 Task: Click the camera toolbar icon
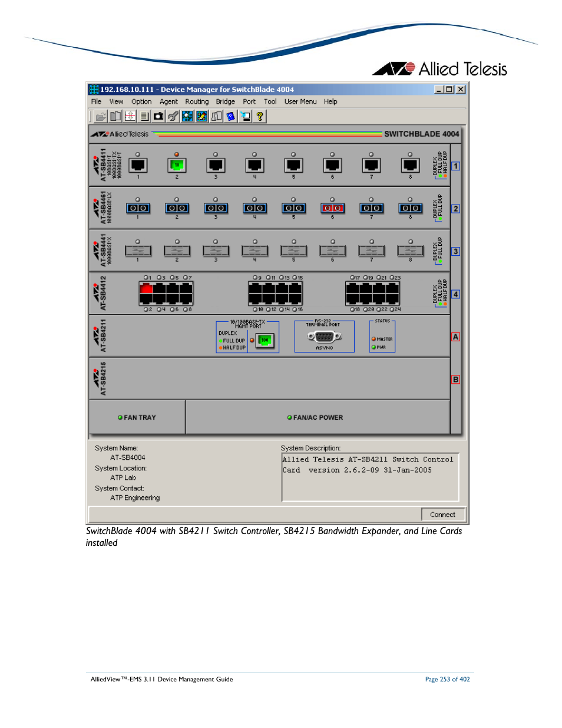158,116
